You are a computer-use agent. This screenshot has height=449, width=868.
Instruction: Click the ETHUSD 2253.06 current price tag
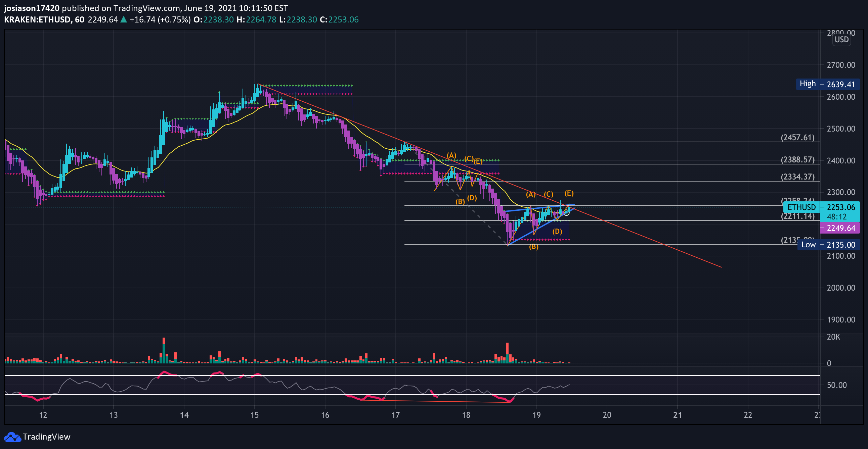click(x=822, y=207)
